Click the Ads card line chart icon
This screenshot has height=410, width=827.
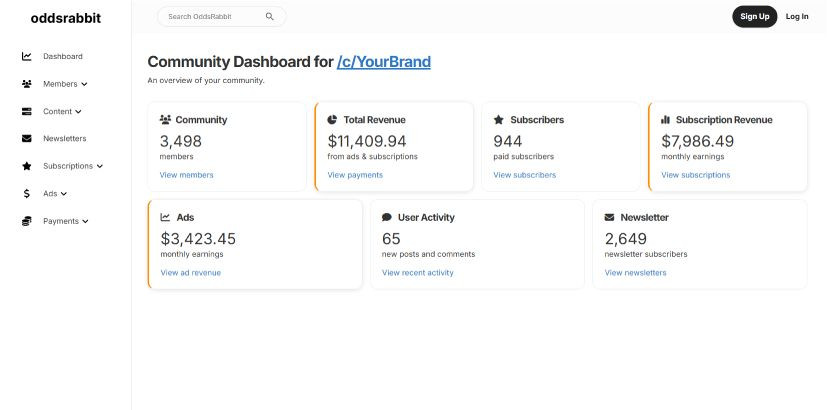click(x=165, y=217)
